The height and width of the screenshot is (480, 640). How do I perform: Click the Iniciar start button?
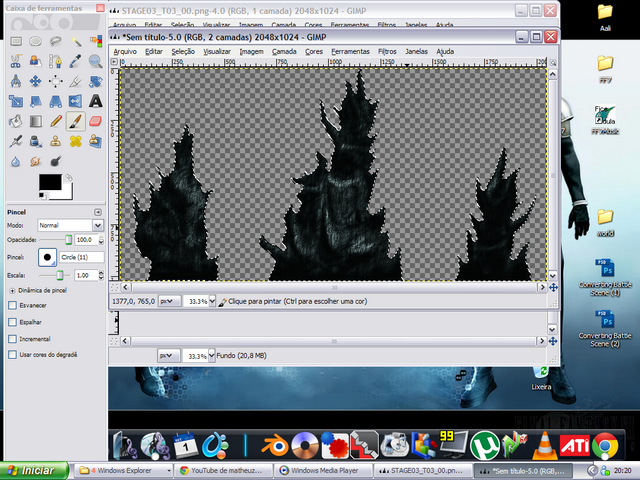pos(34,471)
